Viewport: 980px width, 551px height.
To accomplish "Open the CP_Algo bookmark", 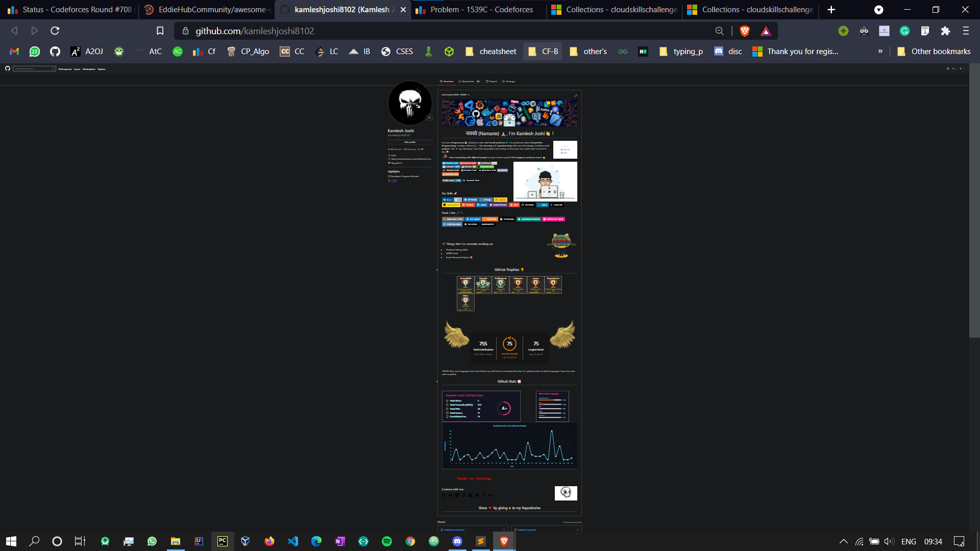I will 248,52.
